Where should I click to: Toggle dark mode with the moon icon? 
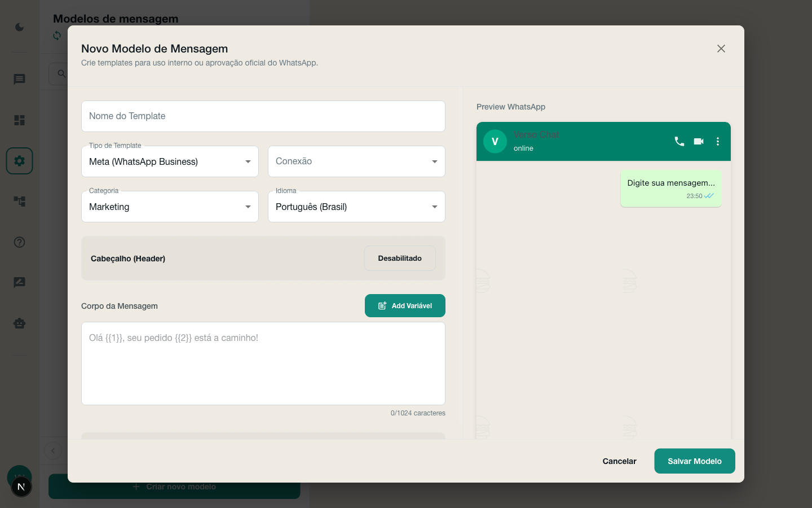[19, 27]
